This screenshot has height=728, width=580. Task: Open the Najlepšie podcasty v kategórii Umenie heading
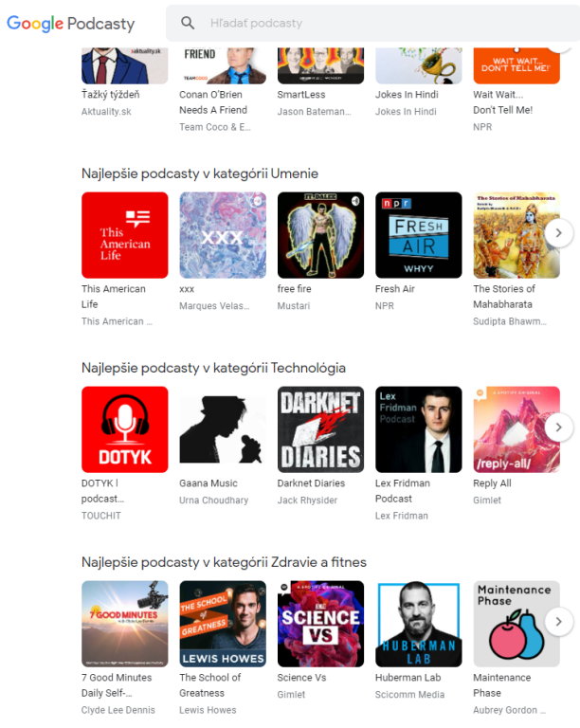tap(200, 173)
